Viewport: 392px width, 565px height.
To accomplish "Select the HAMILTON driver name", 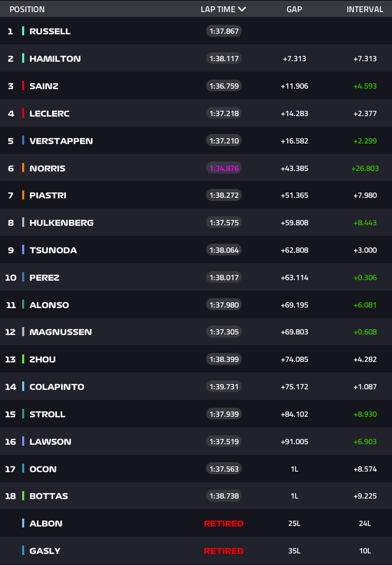I will pyautogui.click(x=55, y=59).
